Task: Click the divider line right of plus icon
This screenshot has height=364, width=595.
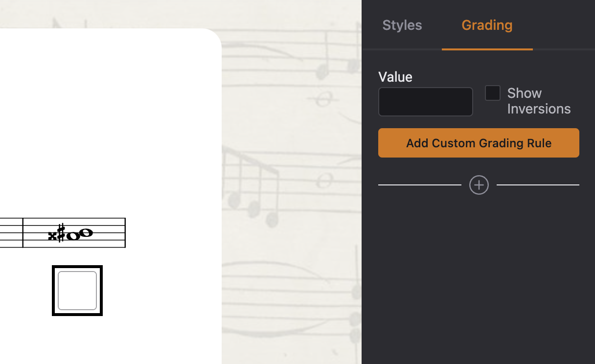Action: (538, 185)
